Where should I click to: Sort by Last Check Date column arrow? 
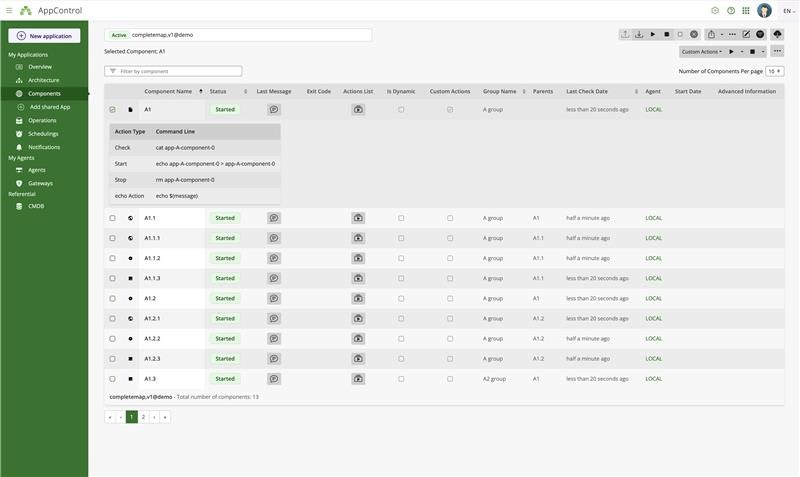tap(636, 91)
